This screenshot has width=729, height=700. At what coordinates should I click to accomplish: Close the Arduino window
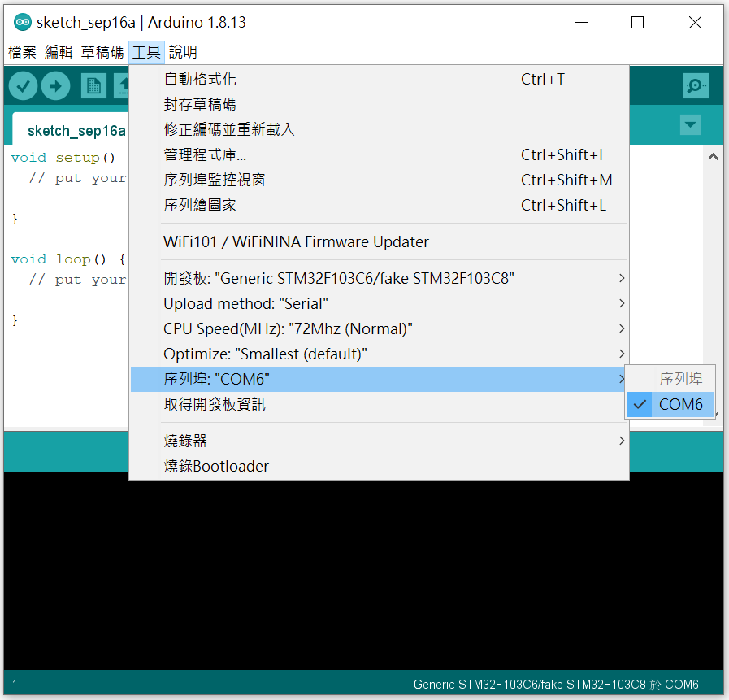point(695,22)
